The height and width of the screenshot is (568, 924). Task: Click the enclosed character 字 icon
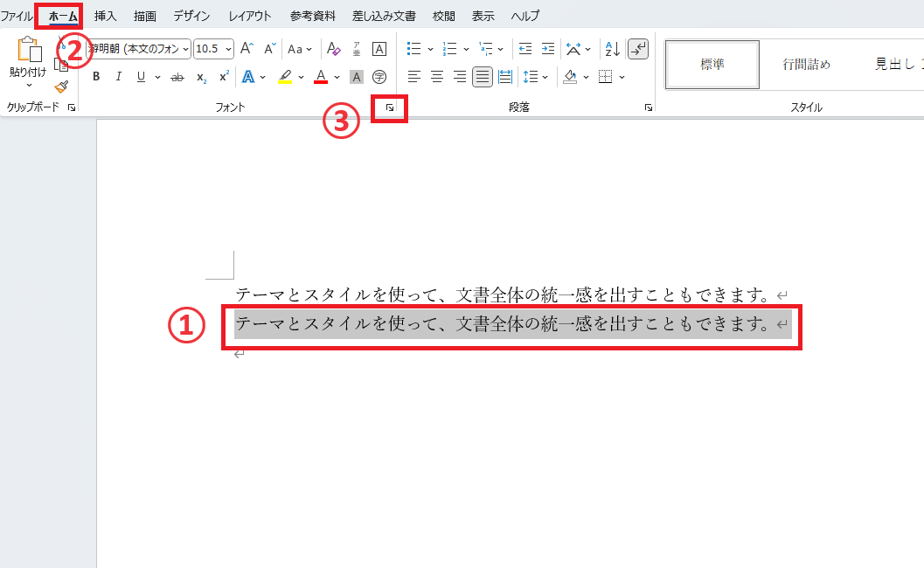pos(379,77)
